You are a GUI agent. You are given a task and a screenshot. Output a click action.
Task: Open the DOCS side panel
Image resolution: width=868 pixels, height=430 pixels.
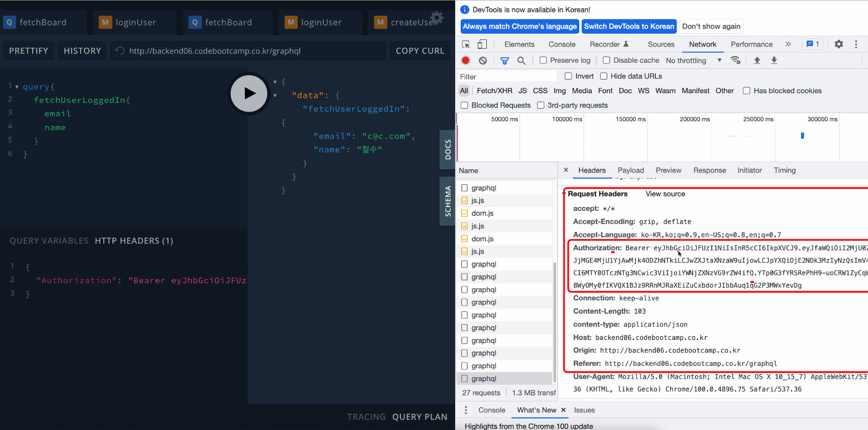coord(447,149)
